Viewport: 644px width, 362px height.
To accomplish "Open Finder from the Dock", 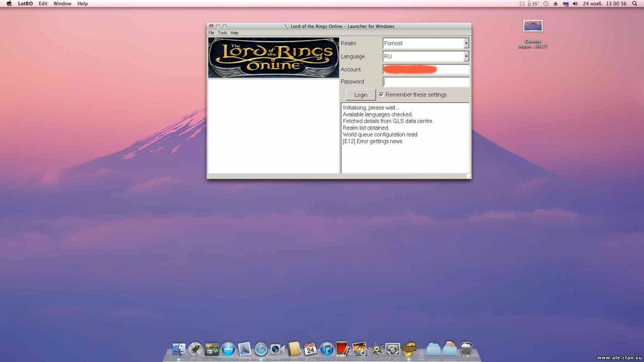I will [179, 349].
